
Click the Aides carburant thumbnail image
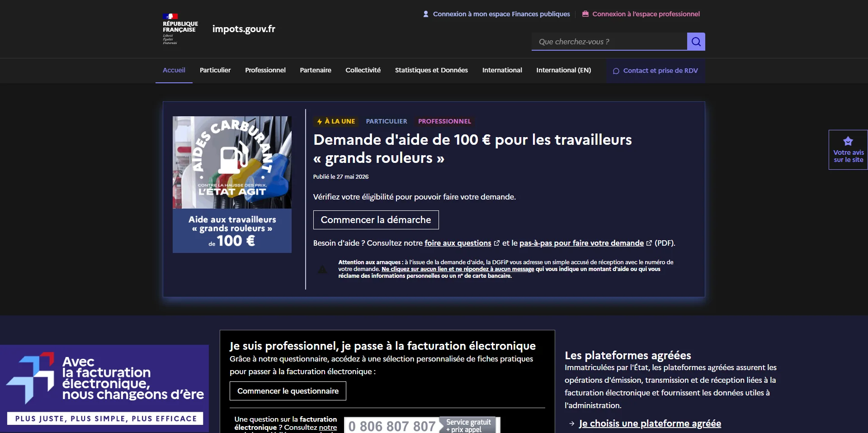[x=232, y=185]
